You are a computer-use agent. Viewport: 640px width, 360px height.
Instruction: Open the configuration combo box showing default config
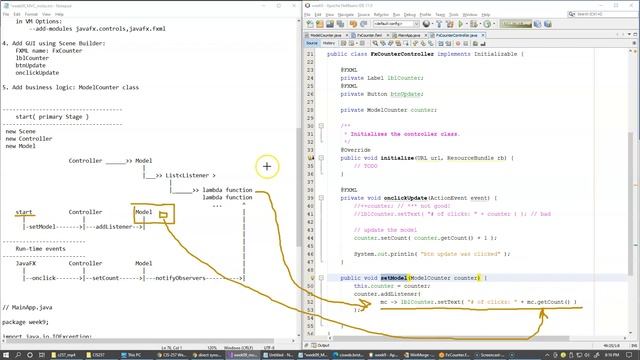tap(396, 24)
